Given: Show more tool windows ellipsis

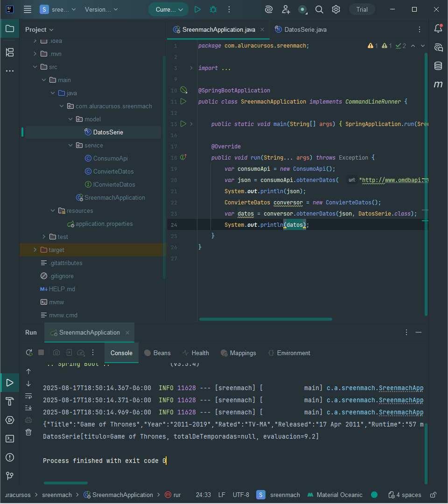Looking at the screenshot, I should point(10,71).
